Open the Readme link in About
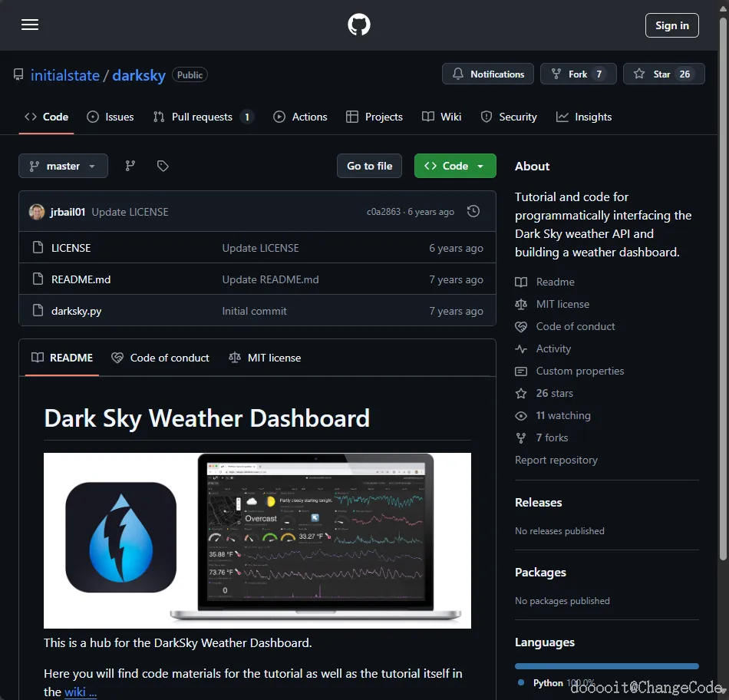The image size is (729, 700). [555, 282]
